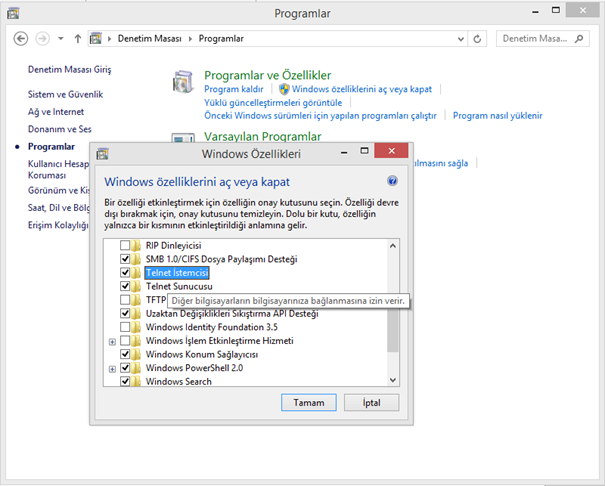Open Varsayılan Programlar heading
This screenshot has height=486, width=605.
(x=262, y=136)
